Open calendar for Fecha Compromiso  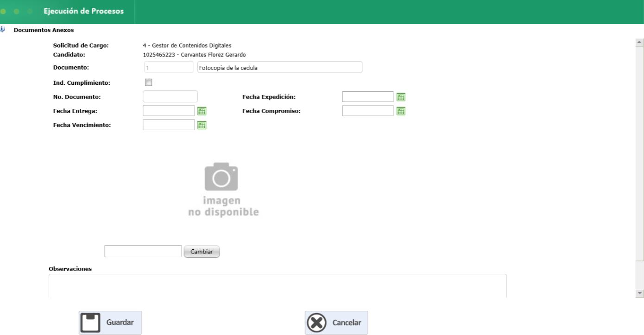(x=401, y=111)
